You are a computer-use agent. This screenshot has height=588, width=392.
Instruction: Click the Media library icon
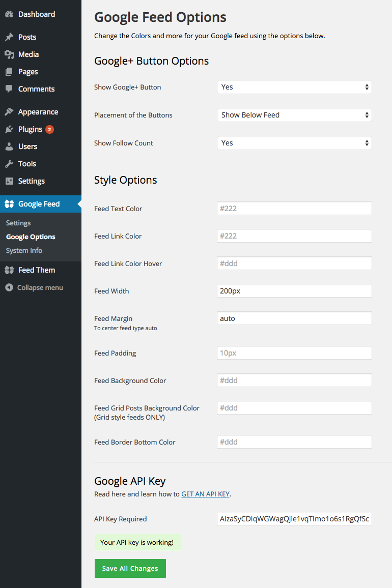9,54
